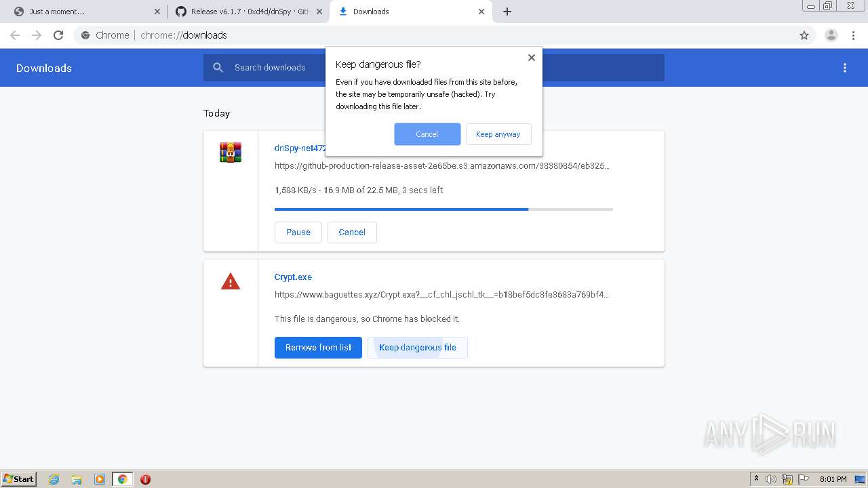Click the 8:01 PM taskbar clock

[x=833, y=479]
